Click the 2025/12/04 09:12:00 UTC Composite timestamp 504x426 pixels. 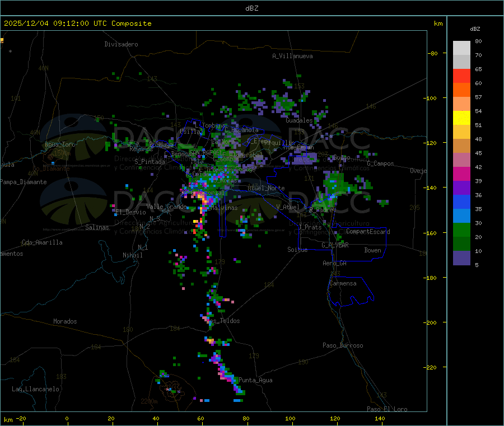pos(77,24)
